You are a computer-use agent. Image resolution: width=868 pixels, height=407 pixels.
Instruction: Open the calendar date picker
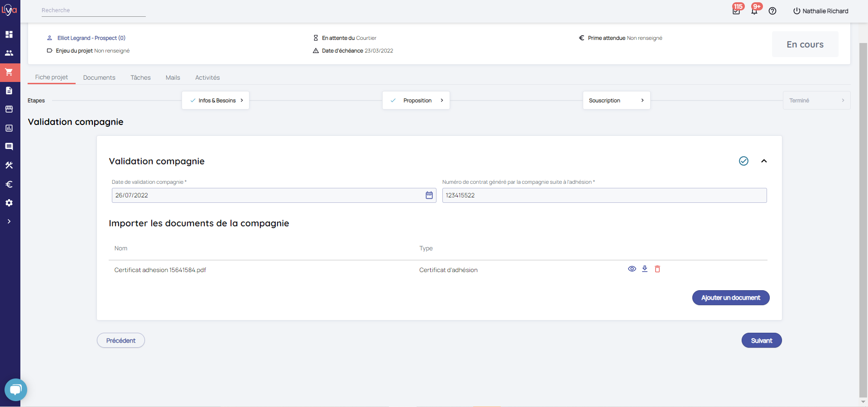click(429, 195)
